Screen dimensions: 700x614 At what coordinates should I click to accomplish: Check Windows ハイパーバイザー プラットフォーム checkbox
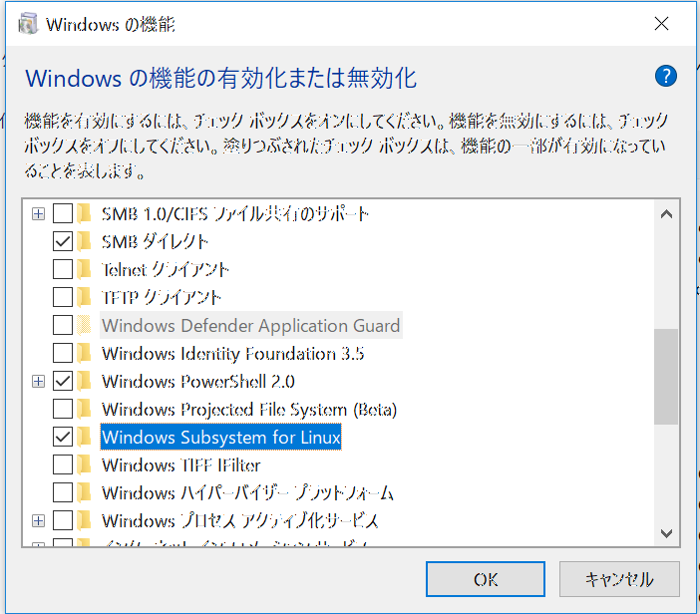(x=63, y=492)
